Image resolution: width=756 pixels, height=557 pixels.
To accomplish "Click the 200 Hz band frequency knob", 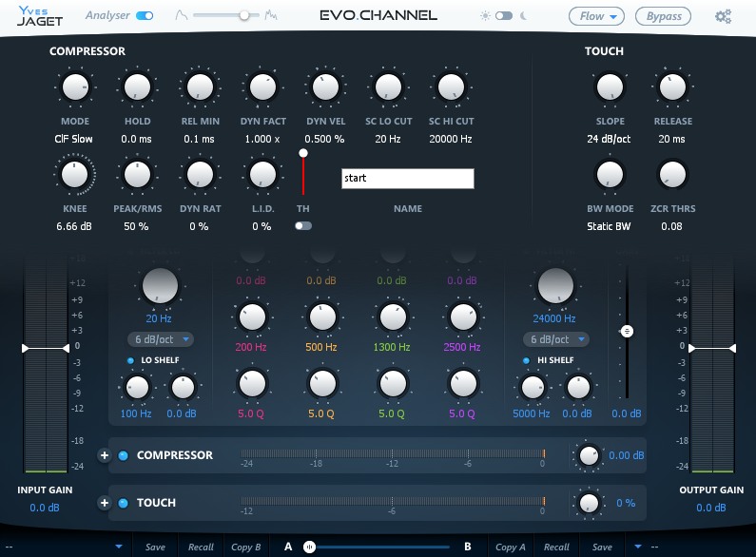I will [x=252, y=317].
